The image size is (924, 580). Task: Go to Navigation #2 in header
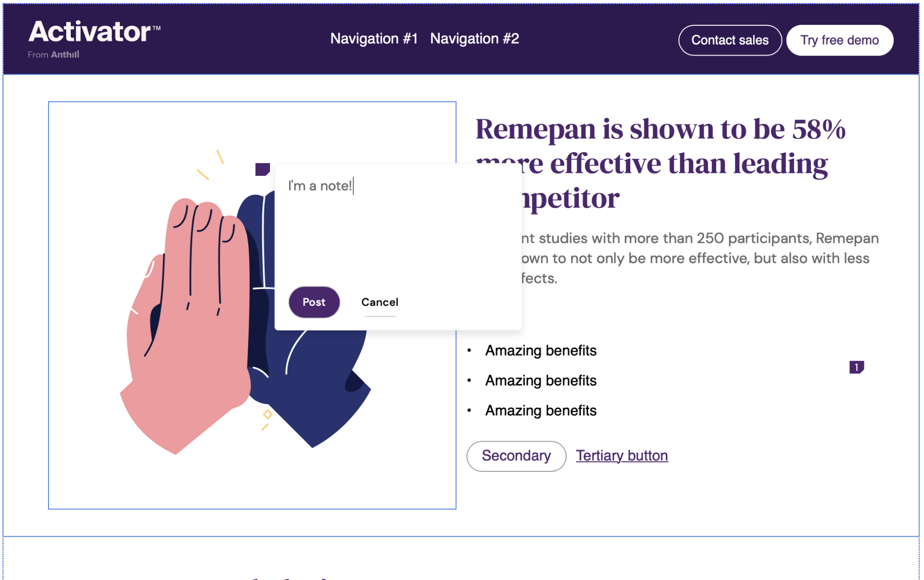click(x=474, y=39)
